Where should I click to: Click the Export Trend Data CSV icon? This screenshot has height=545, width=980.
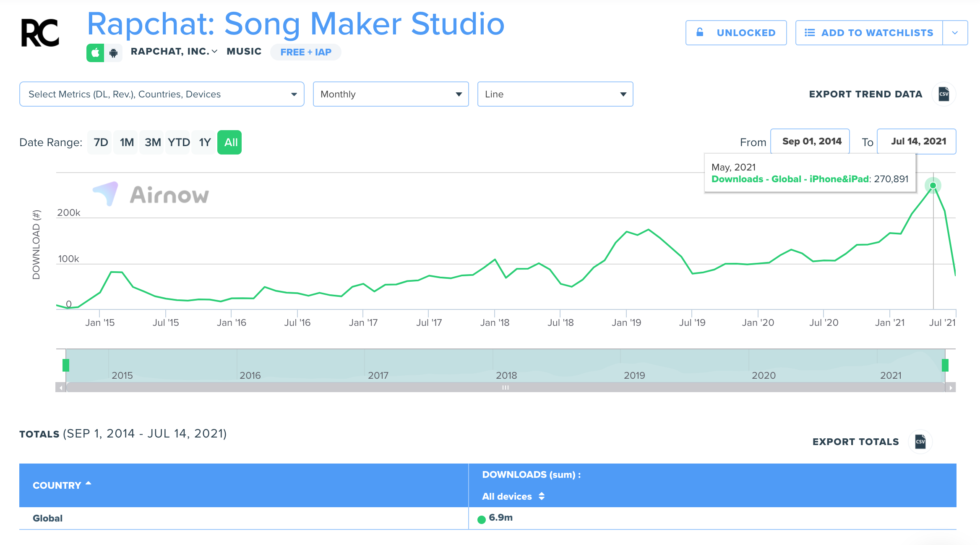click(944, 94)
